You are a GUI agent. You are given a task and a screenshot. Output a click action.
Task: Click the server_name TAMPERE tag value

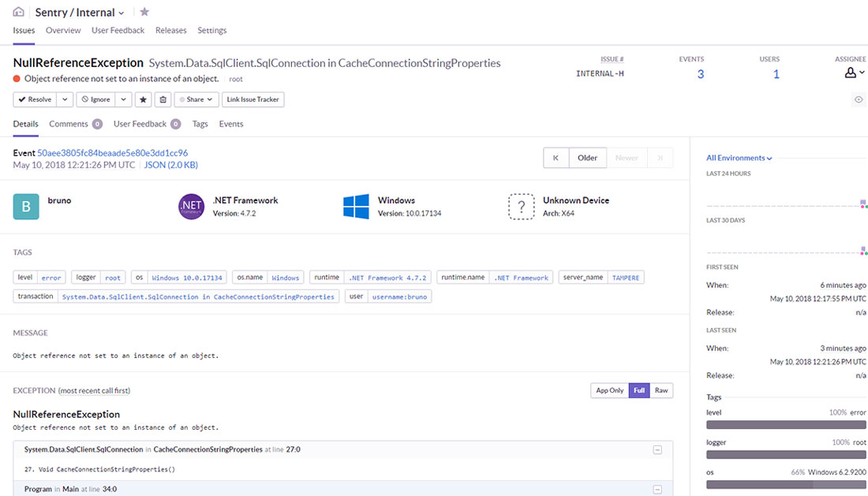pos(626,278)
